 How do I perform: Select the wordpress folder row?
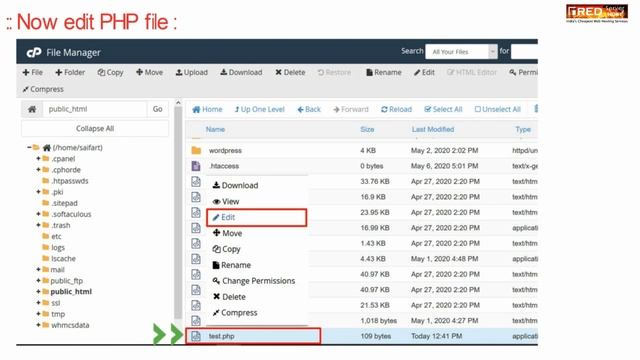coord(363,151)
